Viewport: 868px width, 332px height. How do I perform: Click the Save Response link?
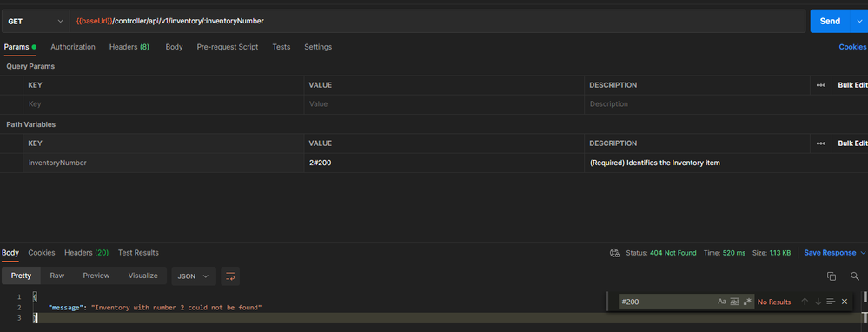(830, 253)
